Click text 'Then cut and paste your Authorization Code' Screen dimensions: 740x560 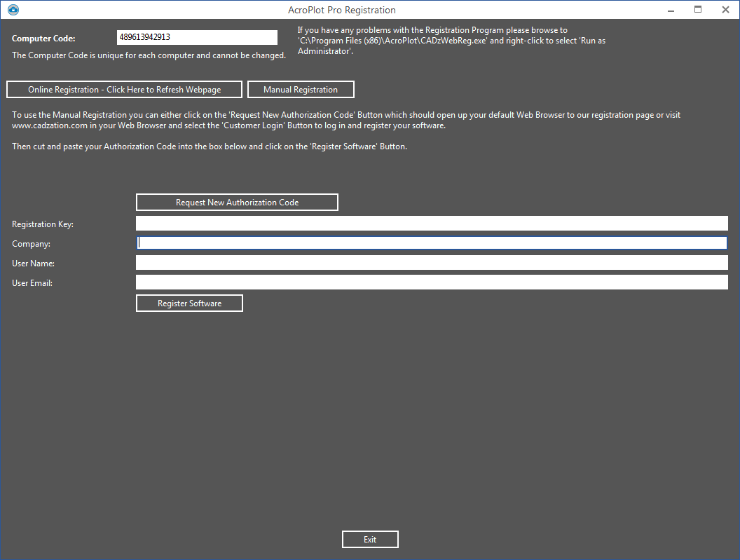click(94, 146)
